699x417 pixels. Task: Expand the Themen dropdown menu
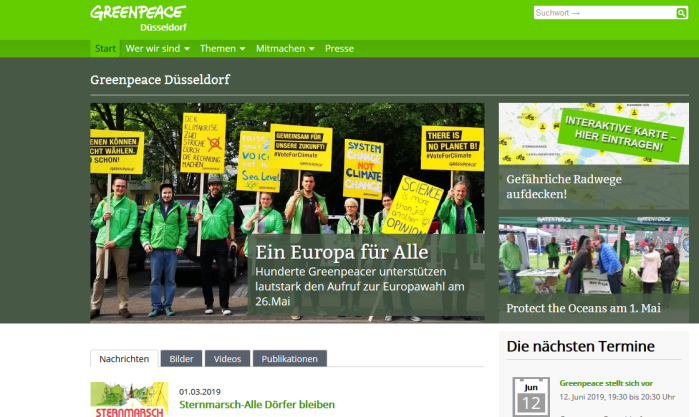[x=223, y=48]
